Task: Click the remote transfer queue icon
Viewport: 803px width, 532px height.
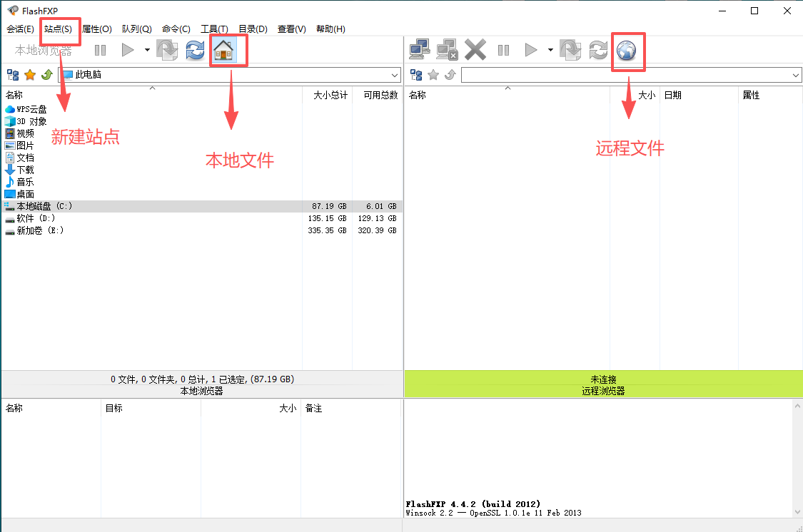Action: pos(570,50)
